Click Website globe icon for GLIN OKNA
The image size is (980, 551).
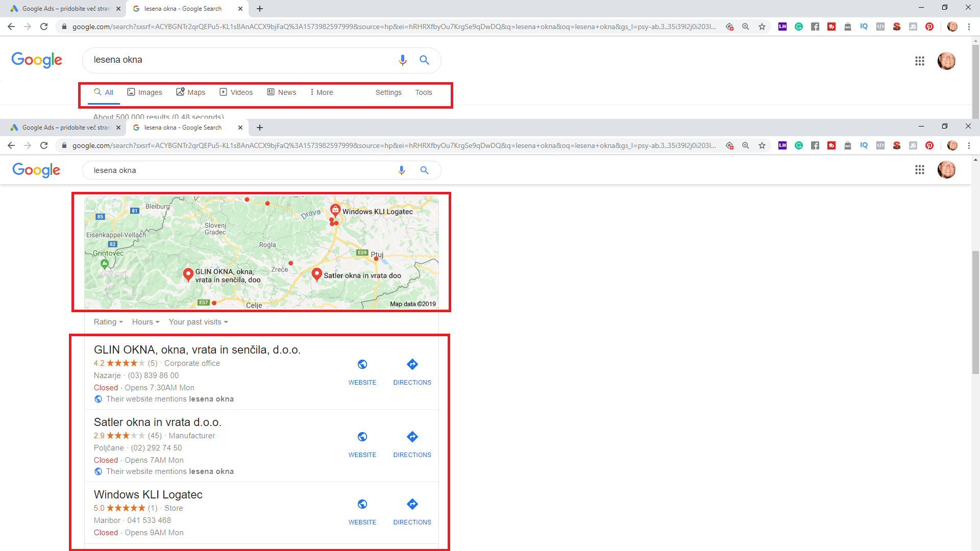[x=362, y=365]
